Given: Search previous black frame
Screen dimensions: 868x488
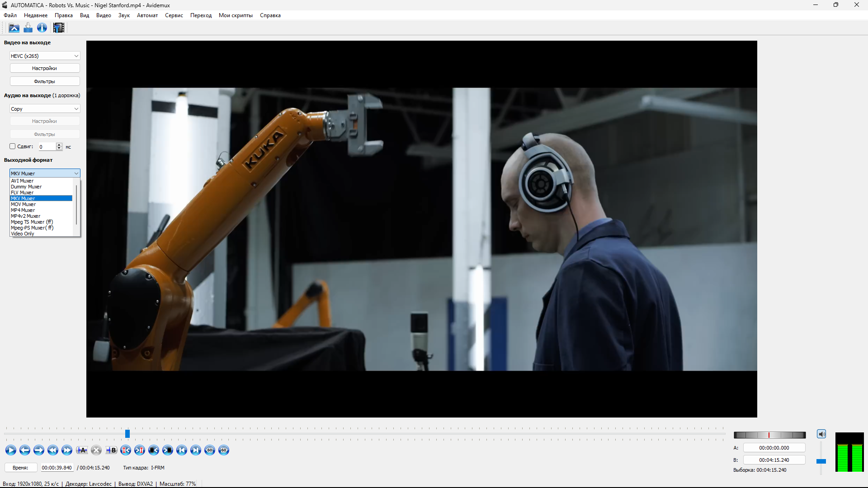Looking at the screenshot, I should click(x=154, y=450).
